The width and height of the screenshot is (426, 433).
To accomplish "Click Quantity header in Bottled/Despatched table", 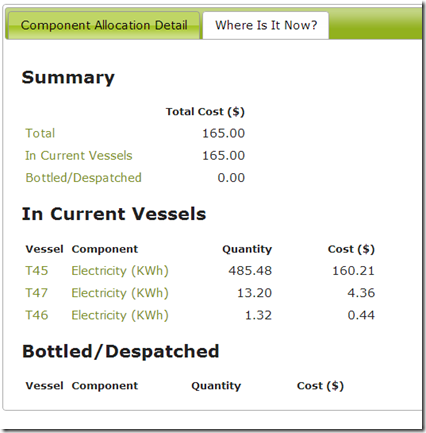I will point(216,386).
